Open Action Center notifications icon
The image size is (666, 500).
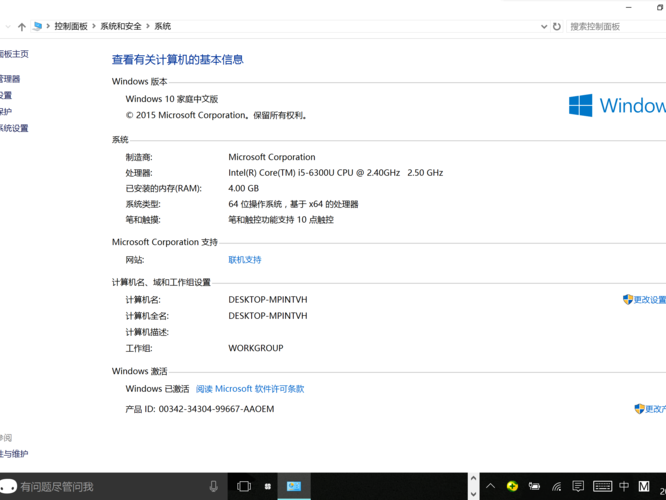coord(578,486)
